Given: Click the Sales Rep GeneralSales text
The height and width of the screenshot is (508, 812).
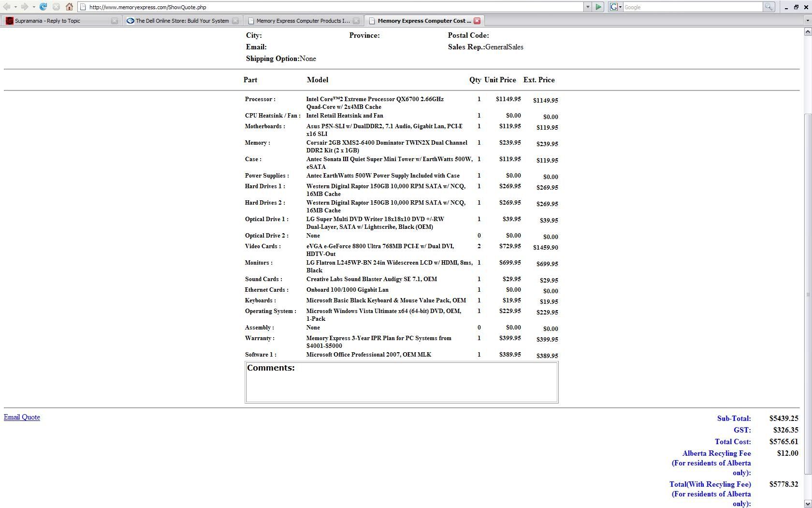Looking at the screenshot, I should [486, 47].
